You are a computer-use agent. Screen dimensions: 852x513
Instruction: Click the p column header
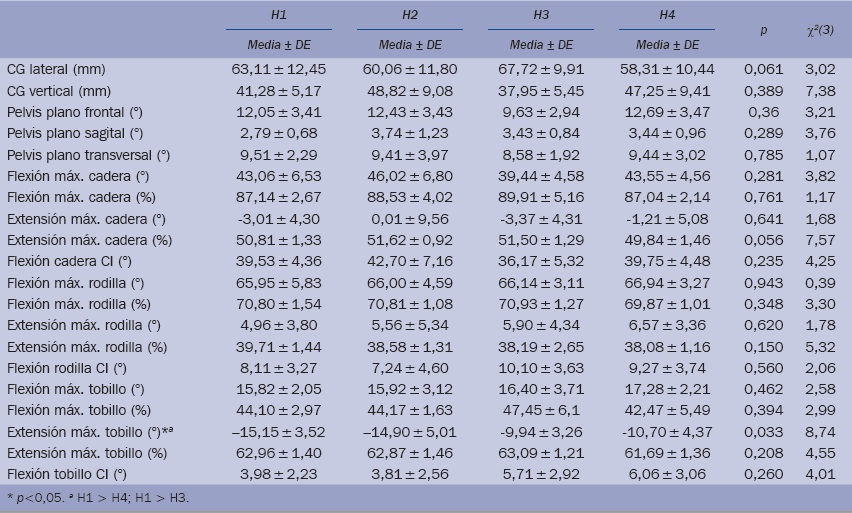click(x=765, y=31)
